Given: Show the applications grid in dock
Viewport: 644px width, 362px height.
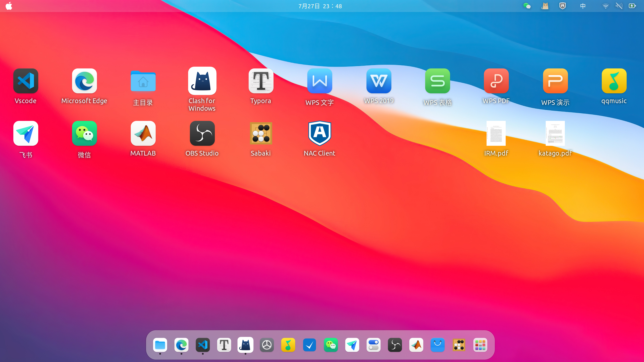Looking at the screenshot, I should coord(480,345).
